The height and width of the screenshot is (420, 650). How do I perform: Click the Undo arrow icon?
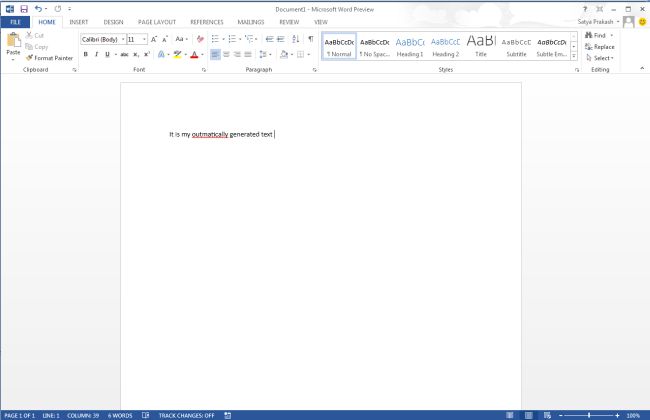(37, 8)
